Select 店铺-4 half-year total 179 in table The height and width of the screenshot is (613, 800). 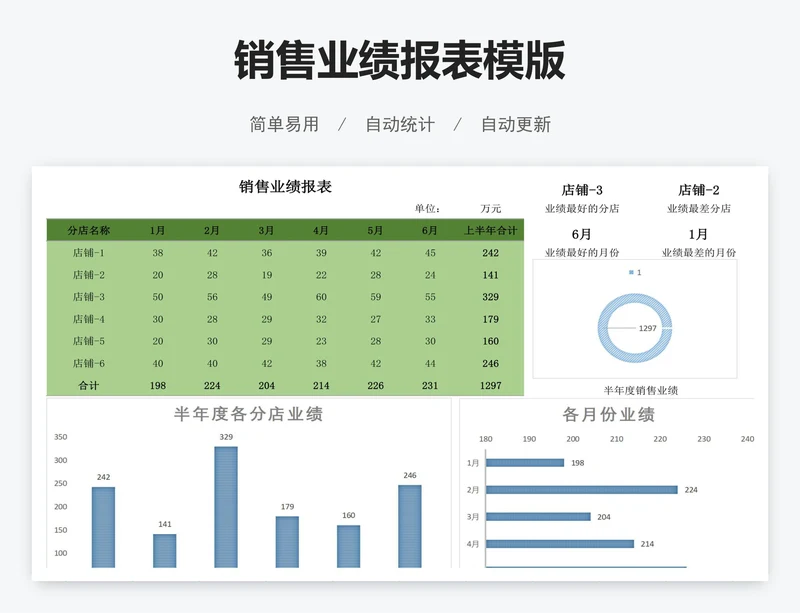point(490,319)
